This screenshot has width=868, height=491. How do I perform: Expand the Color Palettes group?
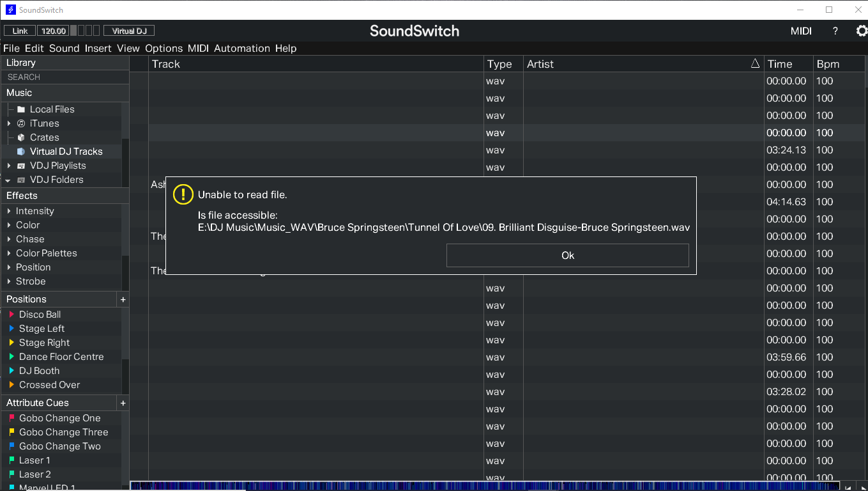9,253
